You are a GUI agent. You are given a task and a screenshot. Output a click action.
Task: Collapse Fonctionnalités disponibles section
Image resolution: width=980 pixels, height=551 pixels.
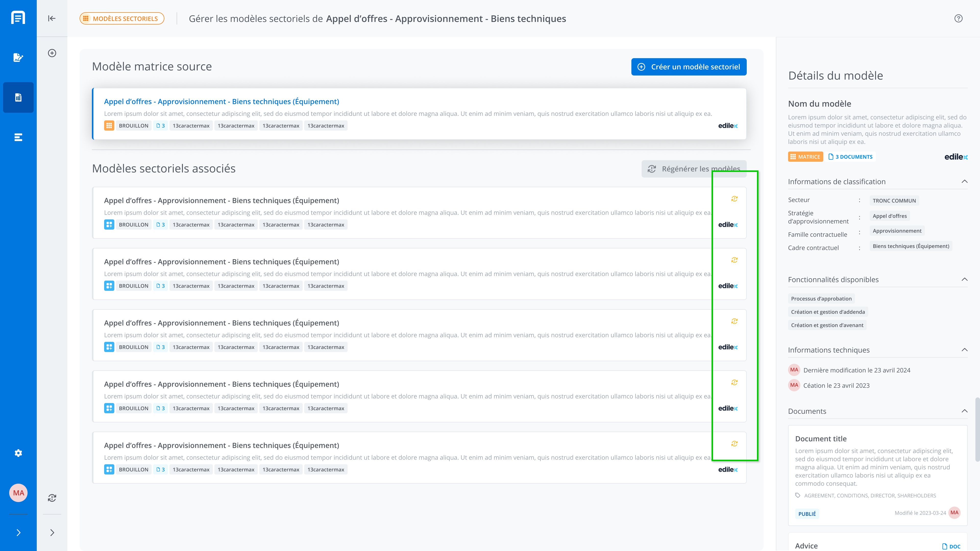(x=964, y=280)
